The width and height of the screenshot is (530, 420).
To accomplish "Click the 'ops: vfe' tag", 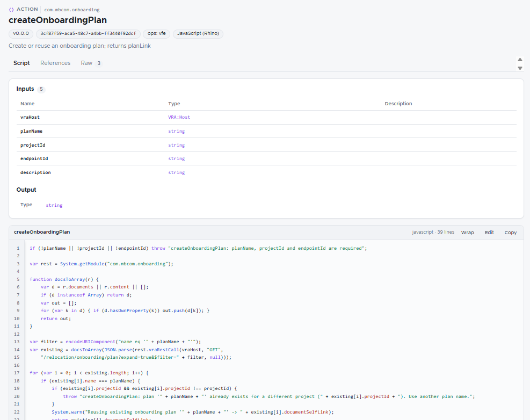I will point(156,33).
